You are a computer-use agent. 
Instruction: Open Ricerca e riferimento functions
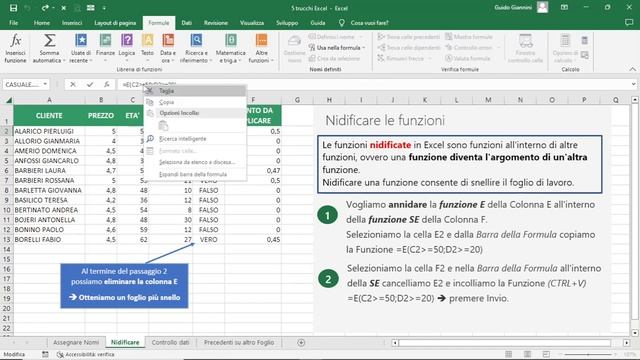[x=196, y=49]
